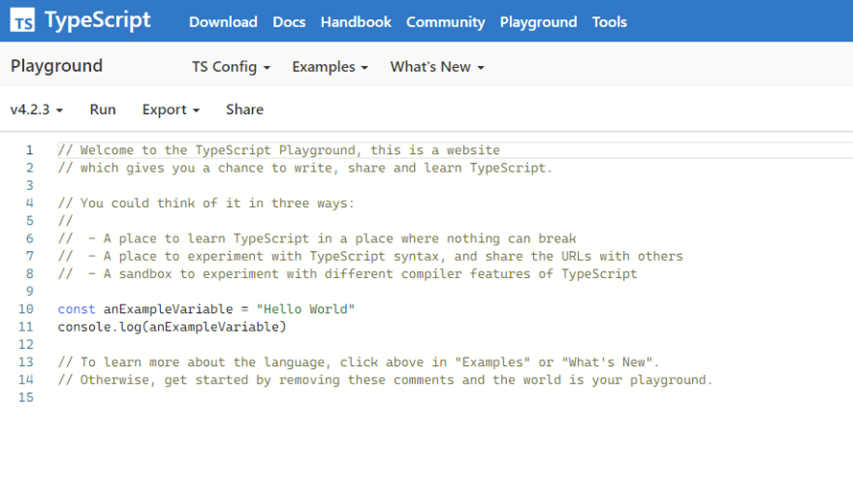Select Playground in the top navigation bar

point(539,21)
